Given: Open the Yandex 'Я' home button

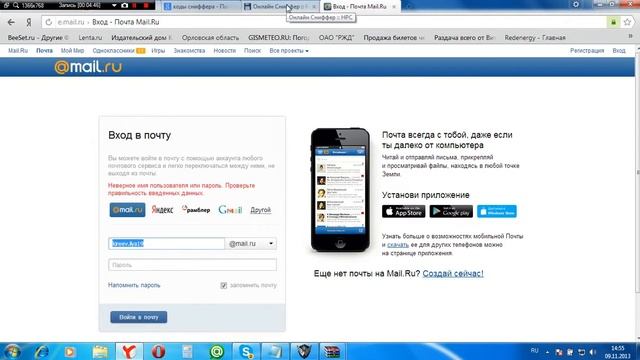Looking at the screenshot, I should pos(29,22).
